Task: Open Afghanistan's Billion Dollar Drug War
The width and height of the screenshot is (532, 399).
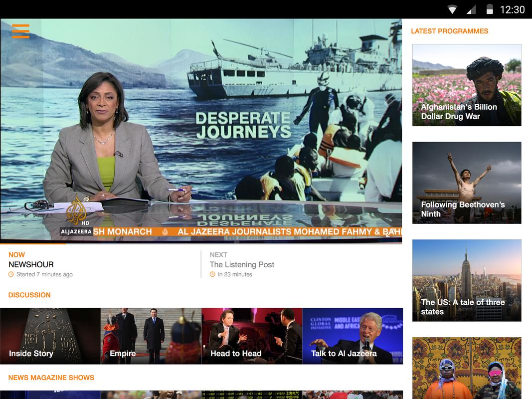Action: click(467, 85)
